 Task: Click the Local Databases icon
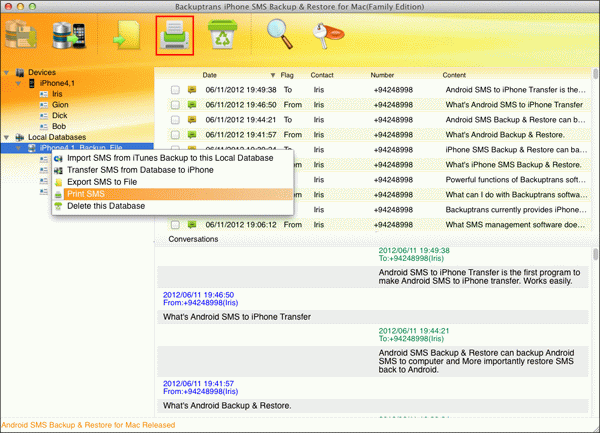pyautogui.click(x=20, y=137)
